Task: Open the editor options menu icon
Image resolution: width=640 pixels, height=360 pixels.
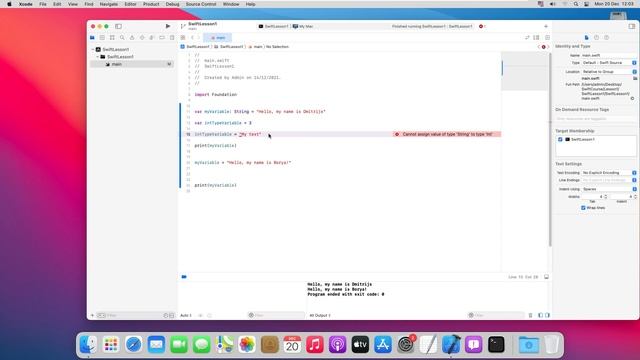Action: click(x=536, y=38)
